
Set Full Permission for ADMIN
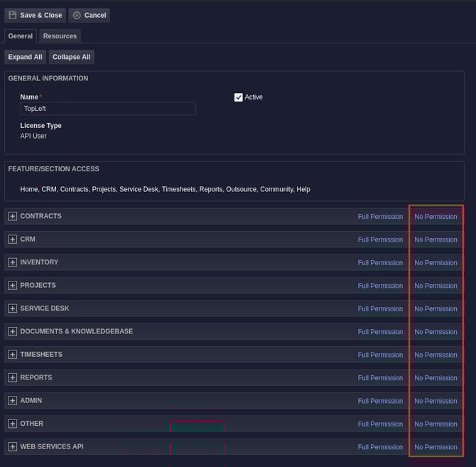[x=380, y=401]
